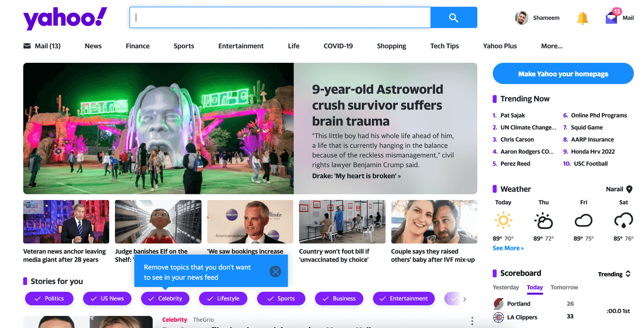Open the See More weather link
The height and width of the screenshot is (328, 644).
(x=508, y=248)
